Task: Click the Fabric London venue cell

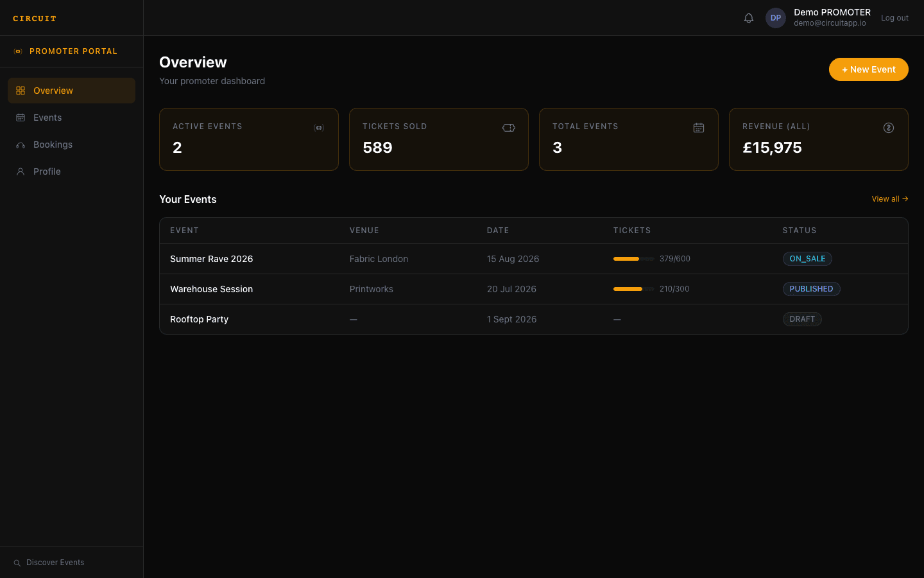Action: pos(379,259)
